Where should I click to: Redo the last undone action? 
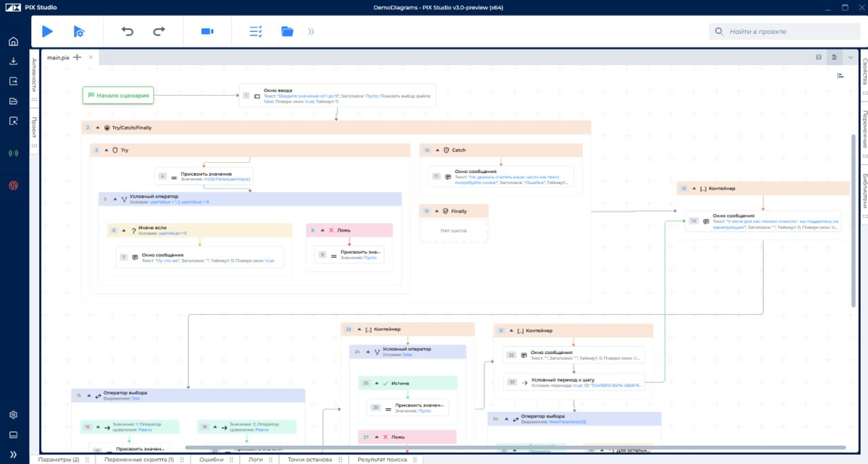click(x=159, y=31)
